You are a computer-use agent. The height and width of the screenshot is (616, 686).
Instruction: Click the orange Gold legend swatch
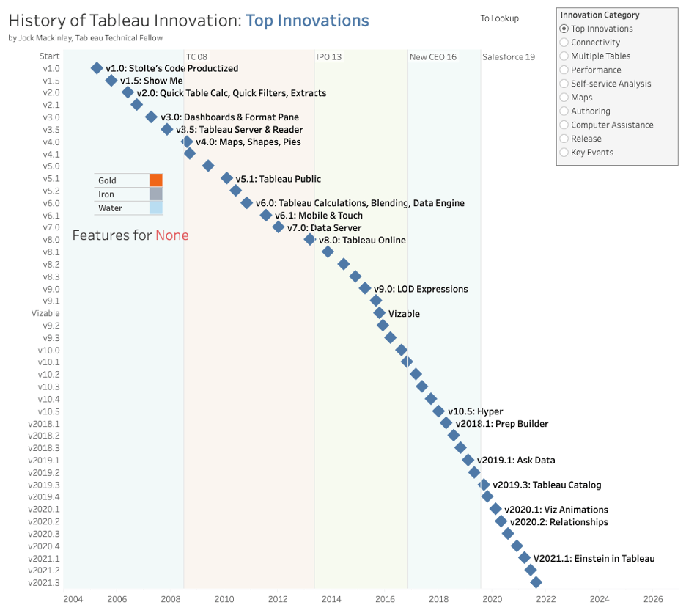pos(155,178)
